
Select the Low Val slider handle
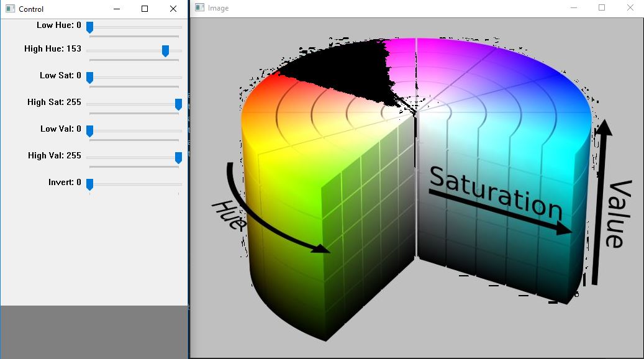point(89,131)
